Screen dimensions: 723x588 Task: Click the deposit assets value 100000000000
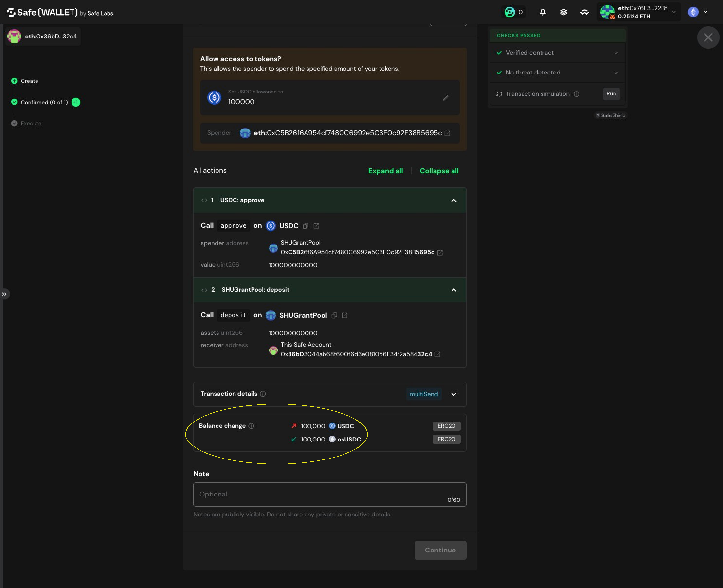click(x=293, y=333)
